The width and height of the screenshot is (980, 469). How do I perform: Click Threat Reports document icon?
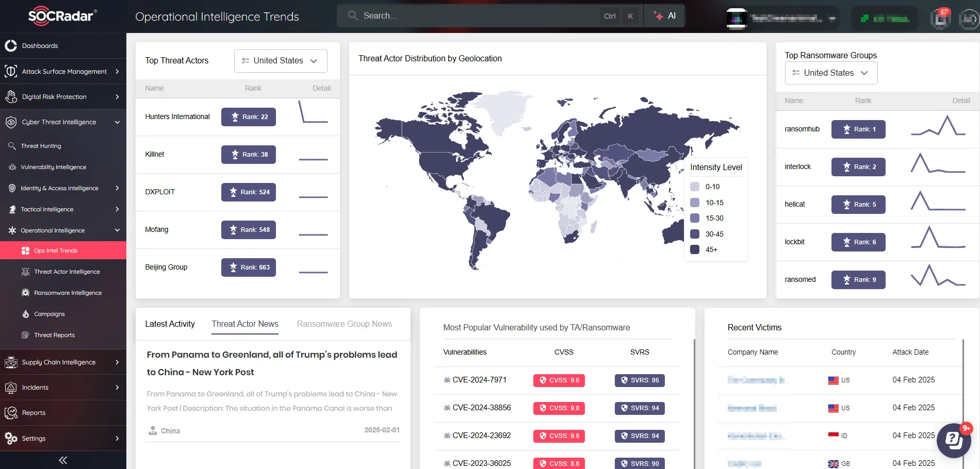click(x=25, y=335)
